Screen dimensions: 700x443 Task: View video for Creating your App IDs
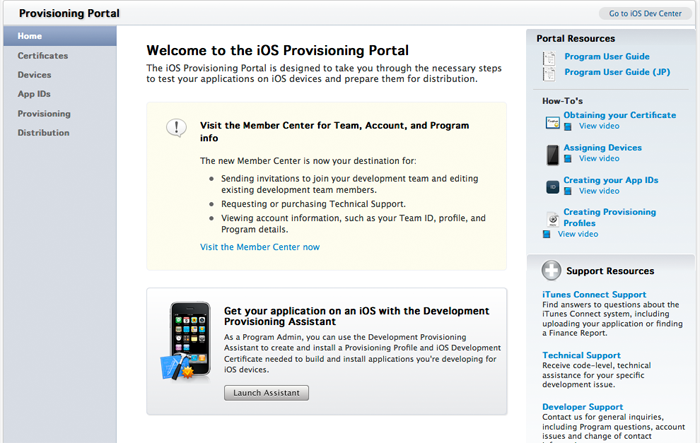pyautogui.click(x=599, y=191)
